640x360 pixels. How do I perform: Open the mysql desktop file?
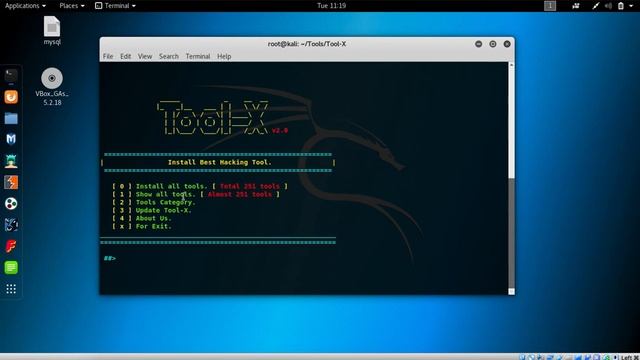point(52,31)
